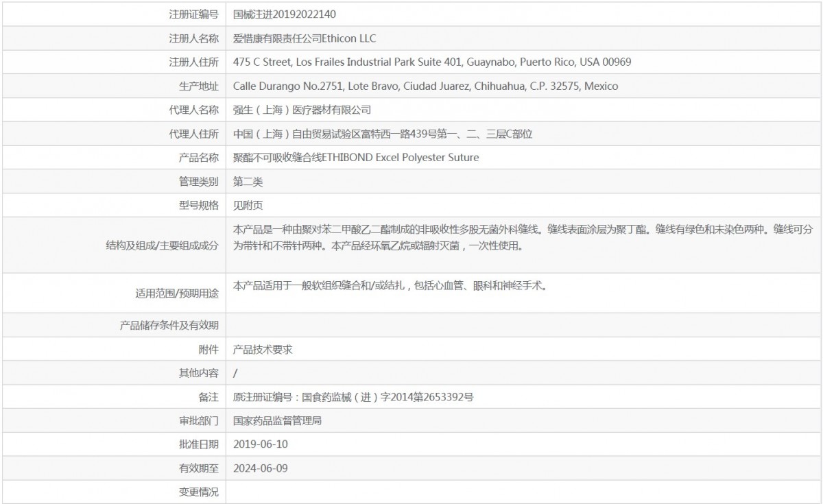
Task: Select agent address 中国（上海）自由贸易试验区
Action: tap(383, 134)
